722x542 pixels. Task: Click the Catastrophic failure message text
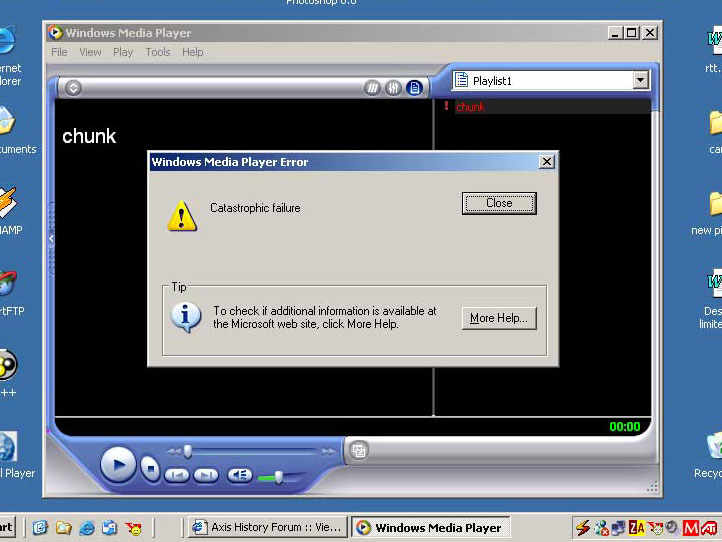[x=255, y=208]
